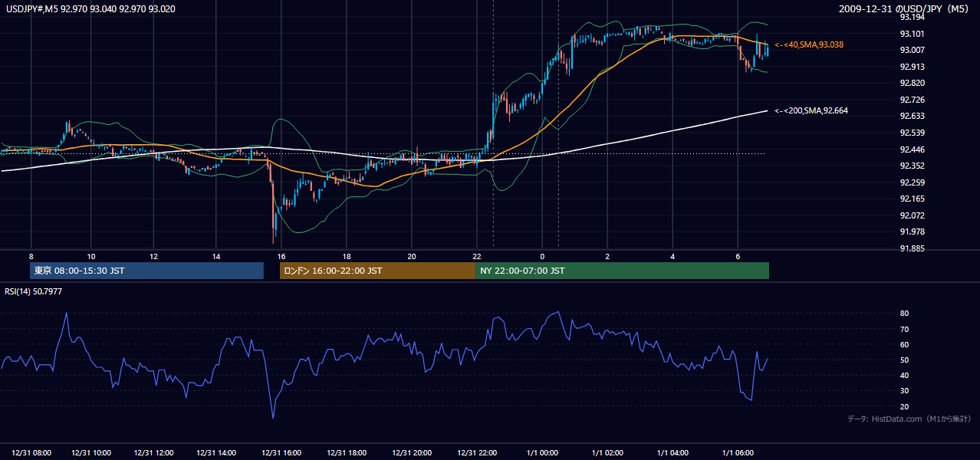Click RSI scale value 80
Screen dimensions: 980x460
click(904, 314)
